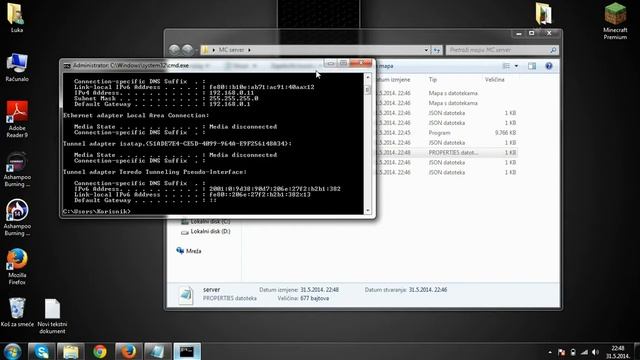Launch Mozilla Firefox desktop shortcut
Screen dimensions: 640x360
click(17, 267)
